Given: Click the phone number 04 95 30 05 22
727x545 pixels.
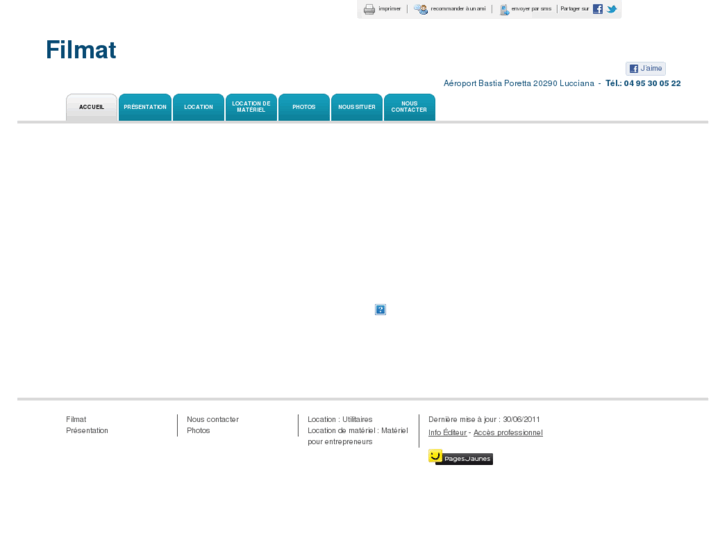Looking at the screenshot, I should click(x=652, y=83).
